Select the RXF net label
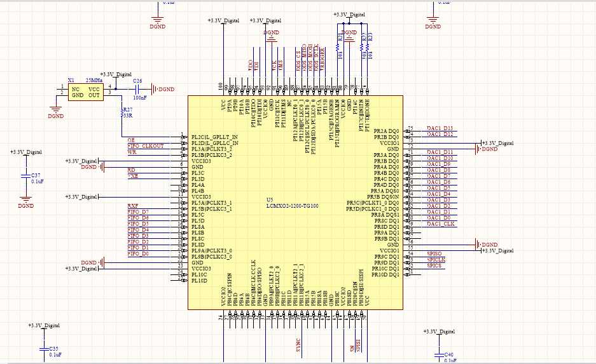Image resolution: width=596 pixels, height=364 pixels. click(133, 206)
